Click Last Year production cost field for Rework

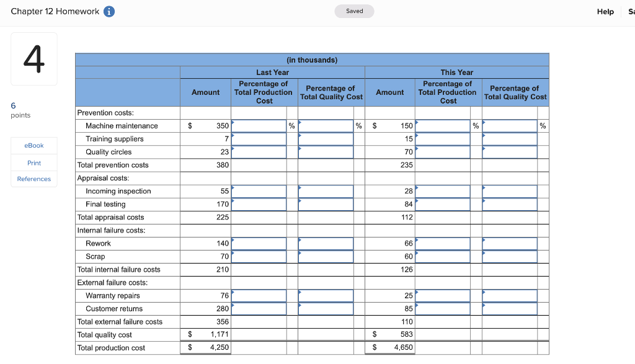tap(259, 243)
